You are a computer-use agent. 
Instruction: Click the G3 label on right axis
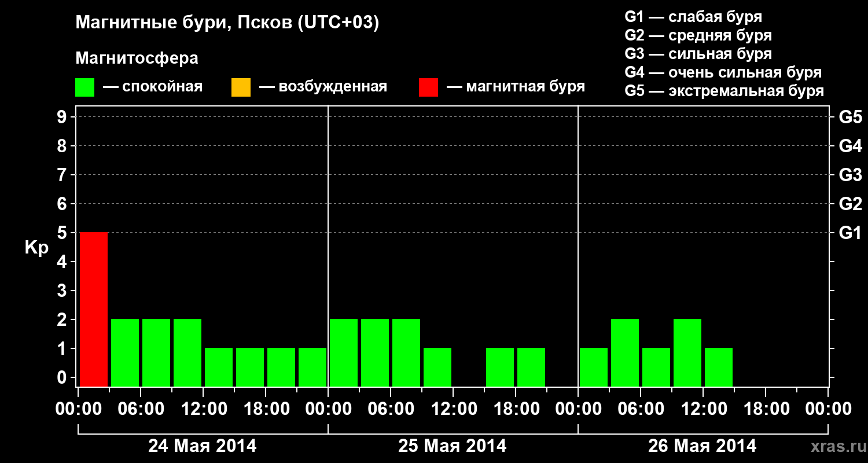(x=850, y=175)
